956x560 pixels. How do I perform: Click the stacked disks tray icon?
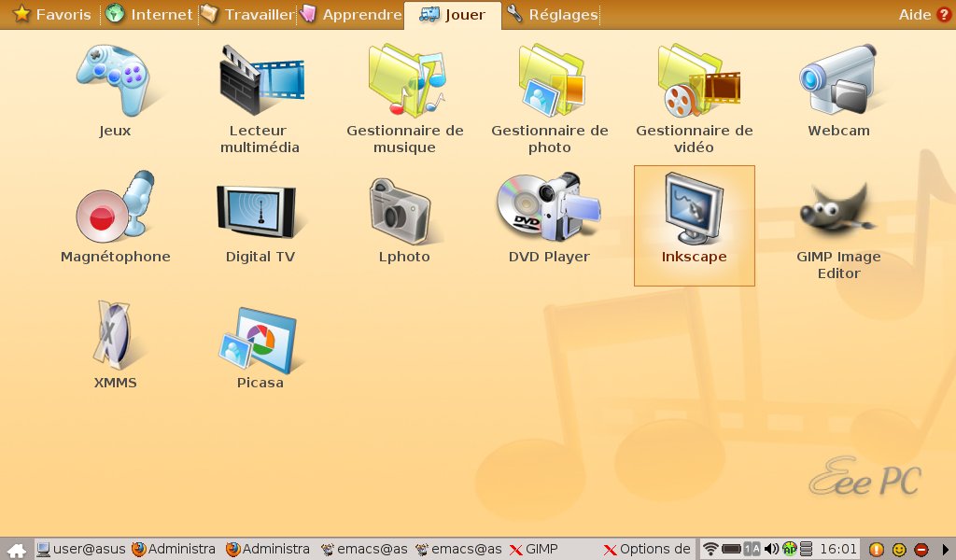coord(806,549)
